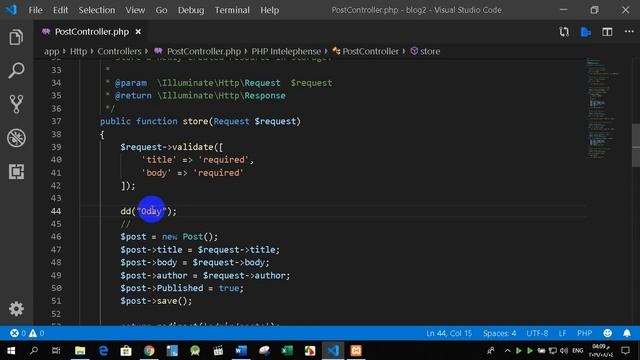Open Task View in the taskbar
Image resolution: width=640 pixels, height=360 pixels.
(56, 351)
